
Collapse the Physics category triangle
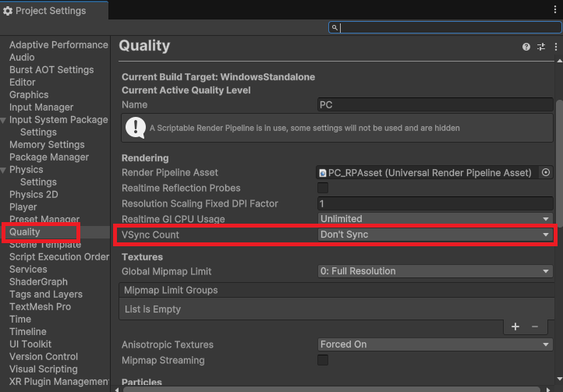click(4, 170)
